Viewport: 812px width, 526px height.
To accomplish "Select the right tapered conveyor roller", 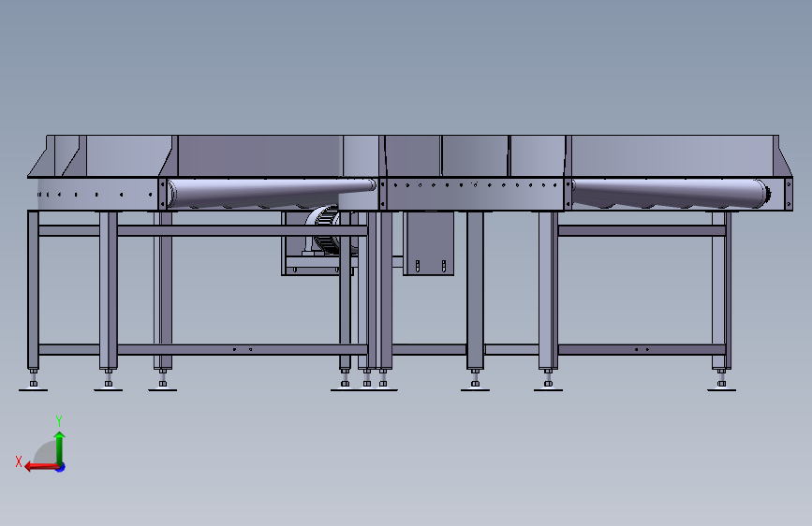I will 671,193.
